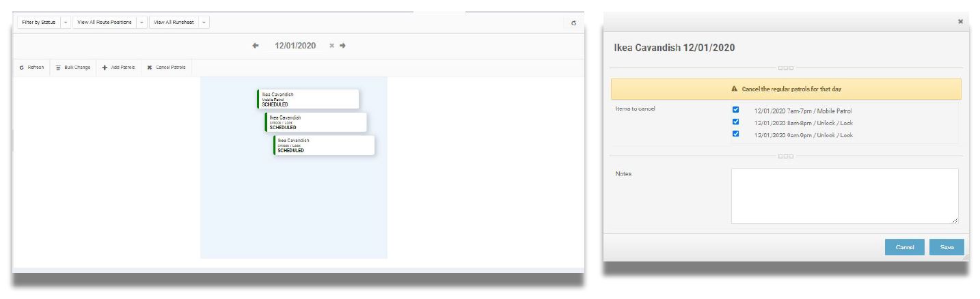Image resolution: width=980 pixels, height=299 pixels.
Task: Click the Ikea Cavandish 12/01/2020 dialog title
Action: 675,48
